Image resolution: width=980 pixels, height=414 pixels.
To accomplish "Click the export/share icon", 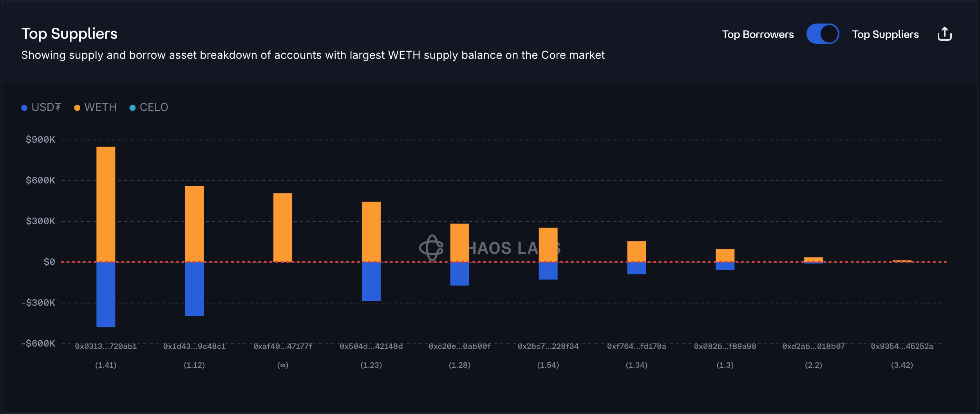I will click(x=944, y=34).
